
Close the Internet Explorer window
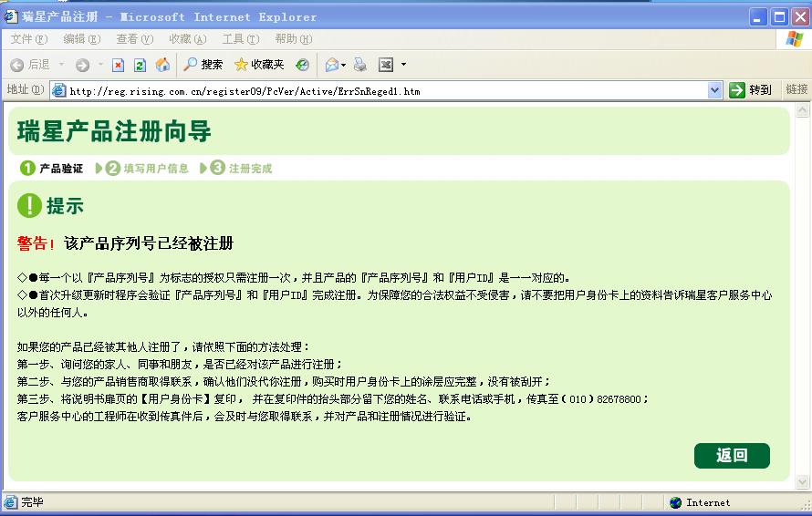(x=800, y=17)
